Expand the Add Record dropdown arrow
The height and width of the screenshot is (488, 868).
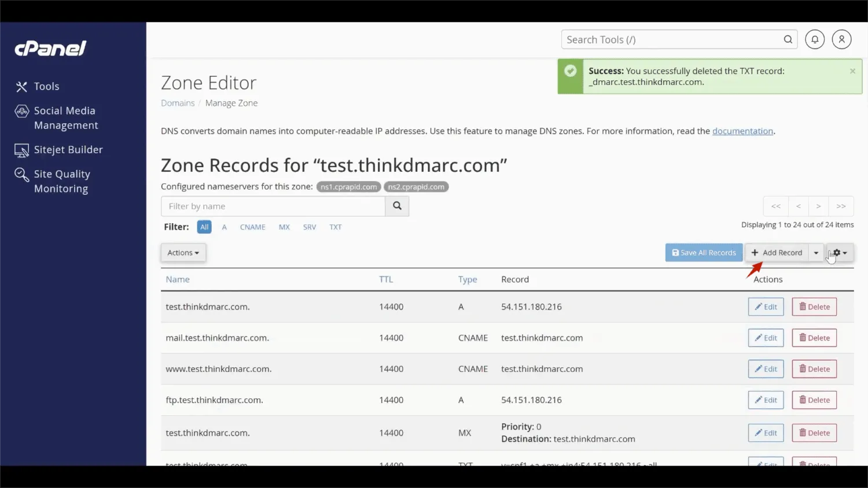point(816,253)
